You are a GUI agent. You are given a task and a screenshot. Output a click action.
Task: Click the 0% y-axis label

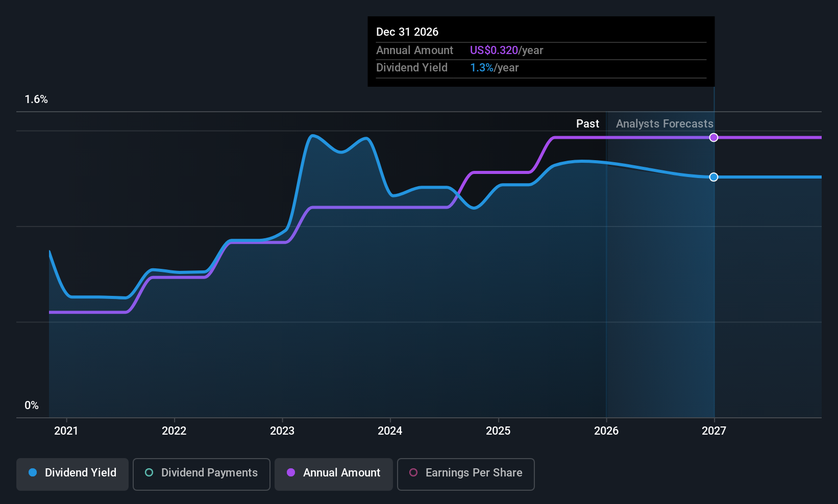[x=32, y=405]
